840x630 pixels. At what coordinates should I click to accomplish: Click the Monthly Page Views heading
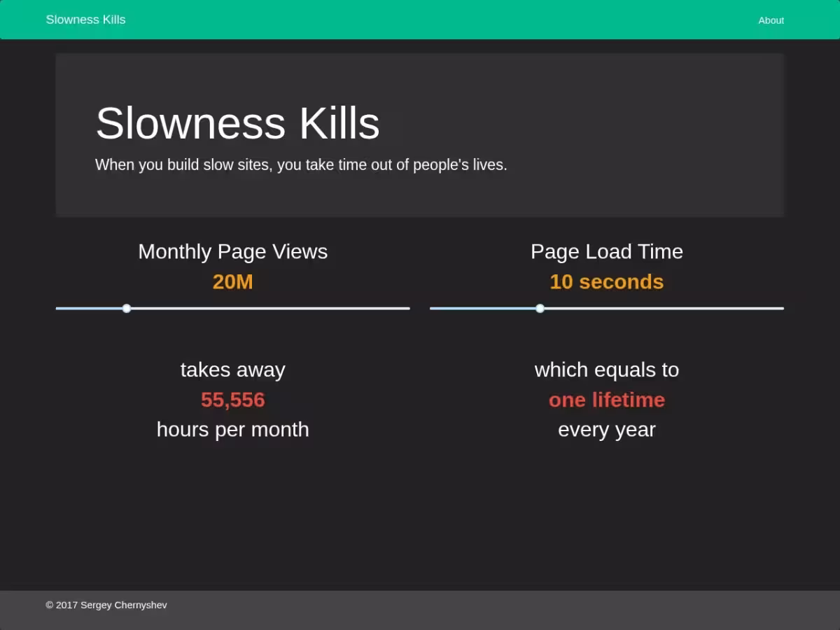232,251
